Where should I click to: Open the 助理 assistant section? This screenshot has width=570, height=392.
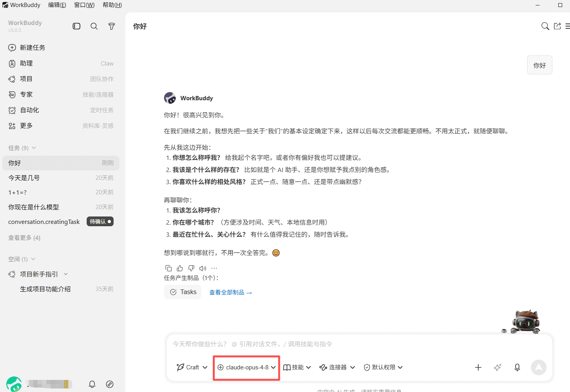pos(61,63)
